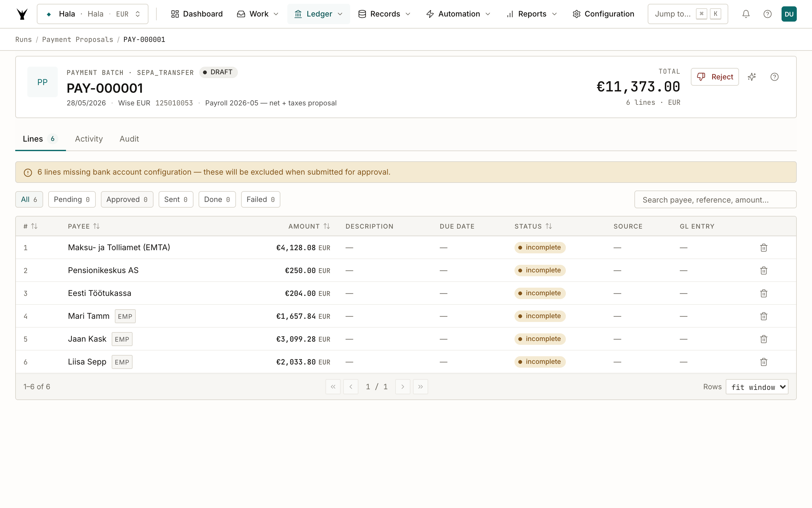Switch to the Audit tab
812x508 pixels.
129,139
